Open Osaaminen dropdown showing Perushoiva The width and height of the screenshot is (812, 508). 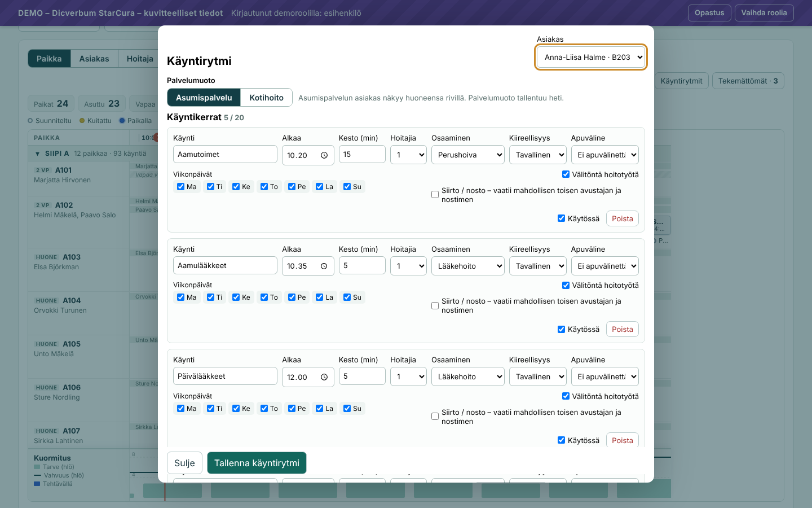(467, 155)
